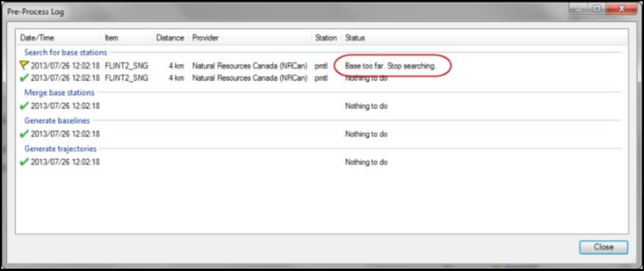This screenshot has height=271, width=644.
Task: Maximize the Pre-Process Log window
Action: click(x=596, y=9)
